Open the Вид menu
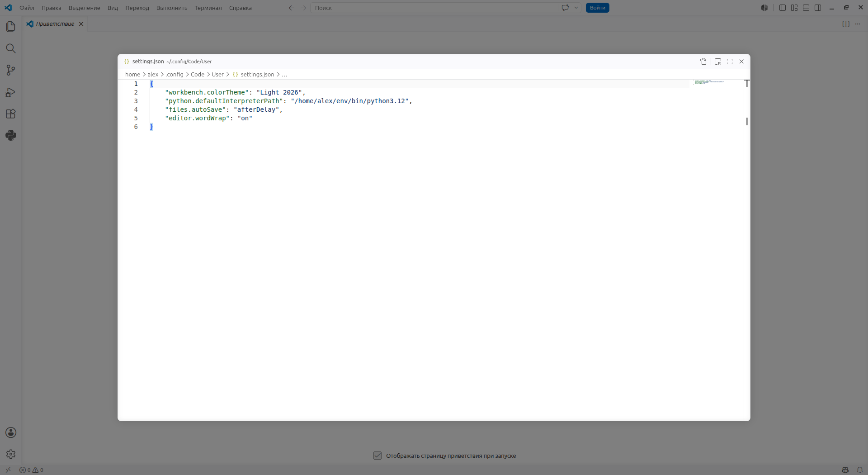The width and height of the screenshot is (868, 475). click(113, 8)
